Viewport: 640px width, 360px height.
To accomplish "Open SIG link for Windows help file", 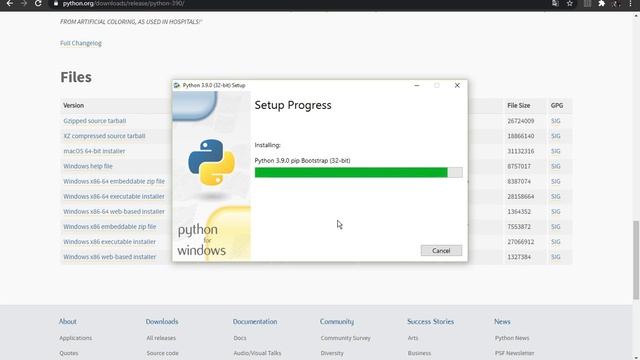I will [556, 166].
